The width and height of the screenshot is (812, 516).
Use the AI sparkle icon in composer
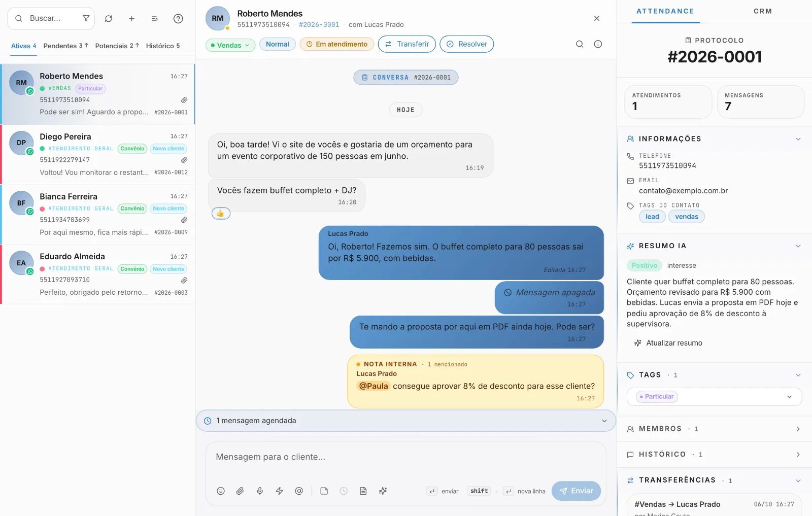coord(383,491)
